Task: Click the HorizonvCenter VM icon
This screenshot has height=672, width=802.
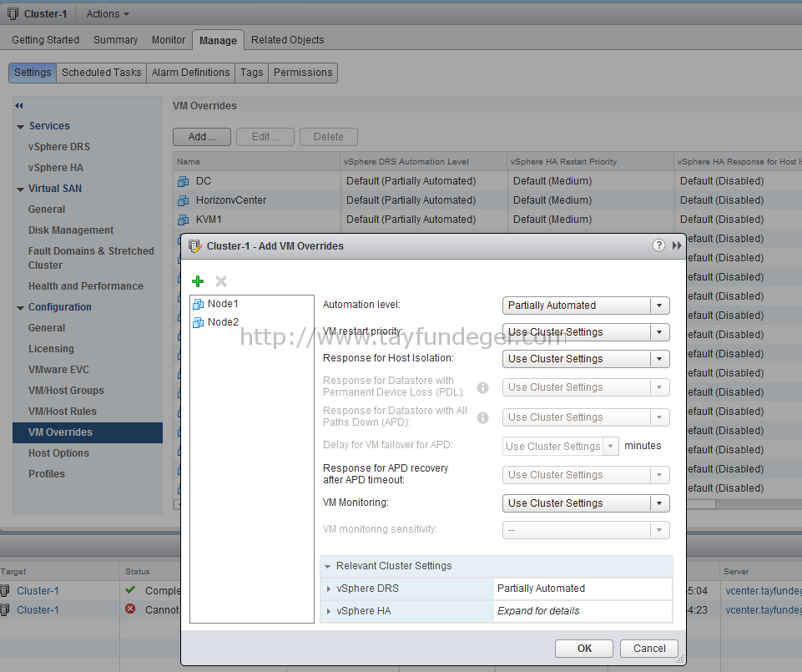Action: (183, 200)
